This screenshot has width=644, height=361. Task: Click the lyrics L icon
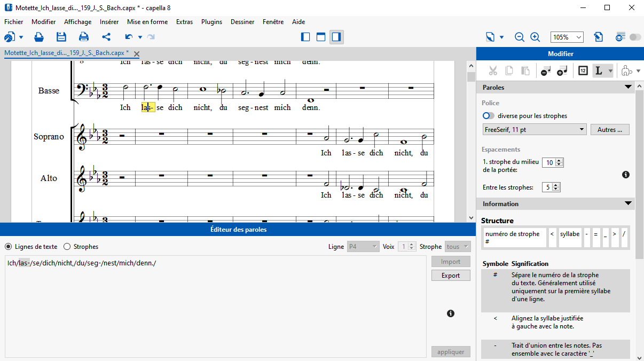point(599,70)
